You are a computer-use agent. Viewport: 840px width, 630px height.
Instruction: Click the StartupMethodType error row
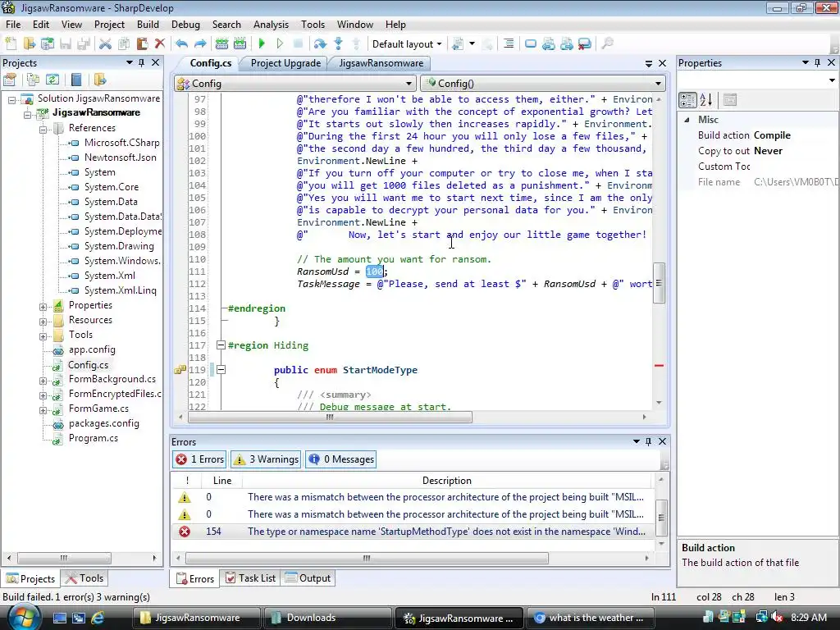pos(413,532)
